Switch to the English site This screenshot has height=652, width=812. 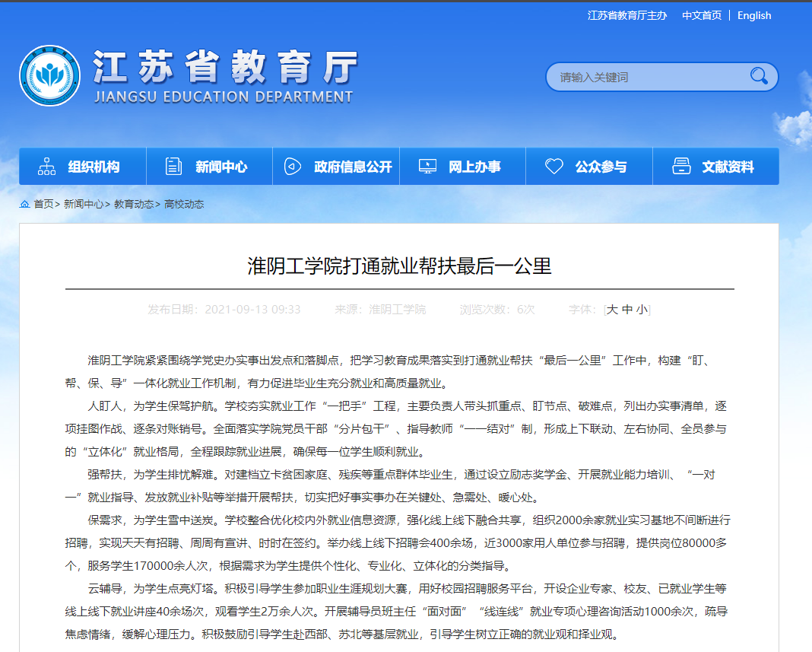753,15
